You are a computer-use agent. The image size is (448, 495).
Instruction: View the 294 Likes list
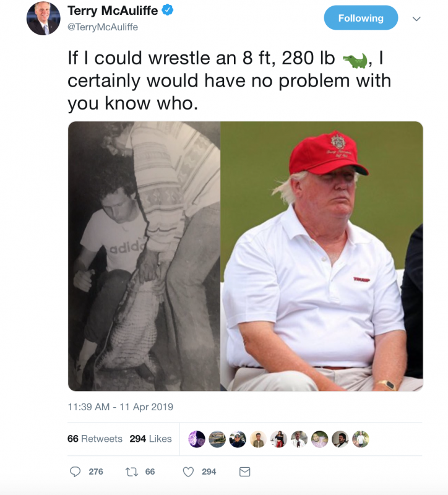coord(150,439)
